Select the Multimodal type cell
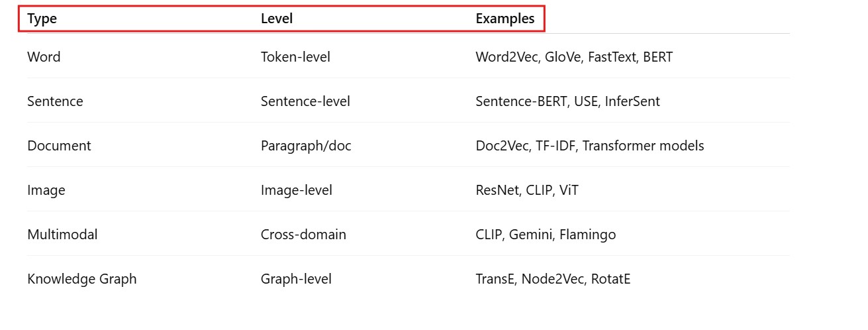This screenshot has width=868, height=330. click(62, 235)
